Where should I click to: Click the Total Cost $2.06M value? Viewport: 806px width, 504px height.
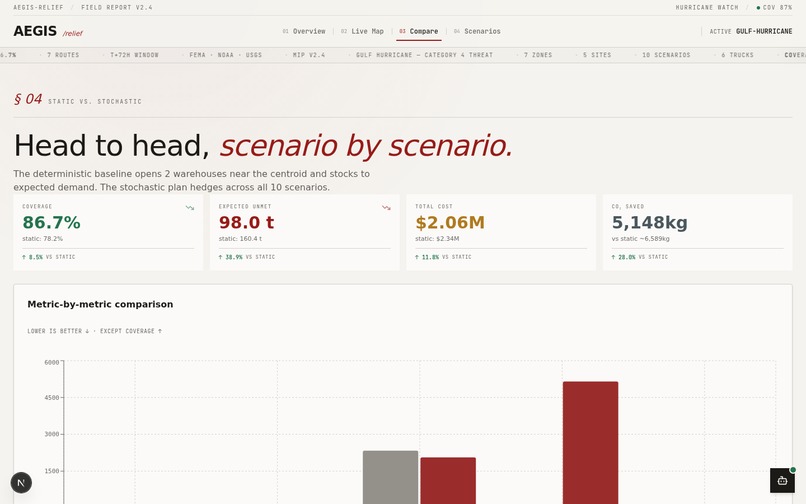[450, 223]
